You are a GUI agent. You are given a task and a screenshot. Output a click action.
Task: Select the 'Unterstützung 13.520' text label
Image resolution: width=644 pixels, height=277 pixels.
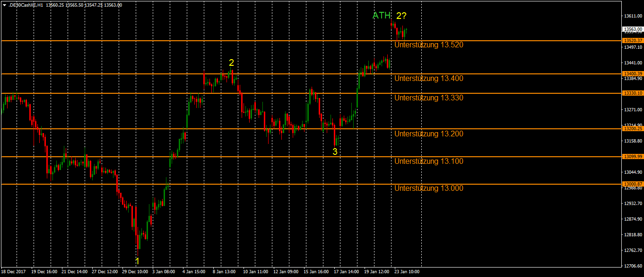click(x=429, y=45)
